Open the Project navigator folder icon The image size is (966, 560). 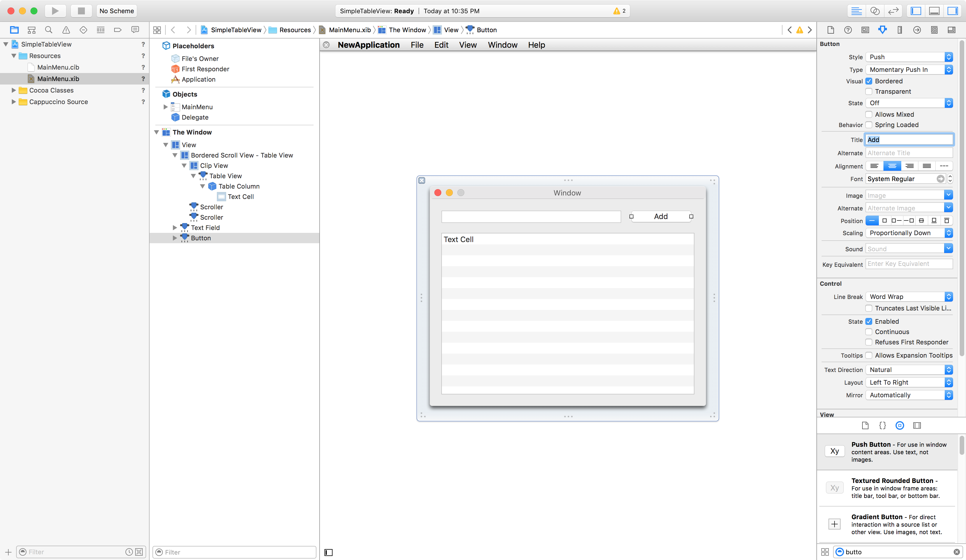pos(14,30)
